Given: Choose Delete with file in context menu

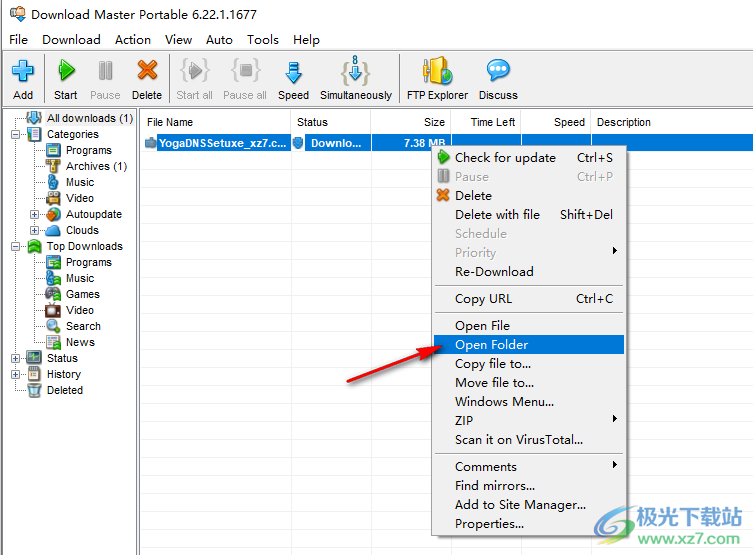Looking at the screenshot, I should pos(529,215).
